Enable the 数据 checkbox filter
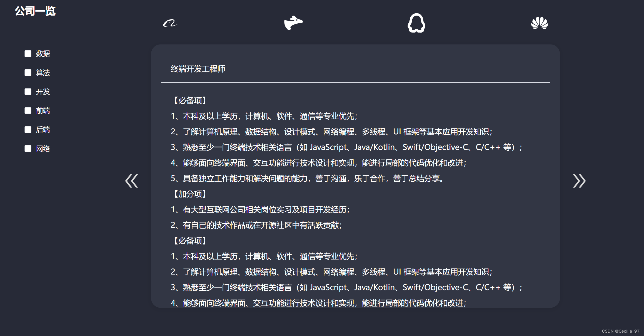Screen dimensions: 644x336 point(28,54)
